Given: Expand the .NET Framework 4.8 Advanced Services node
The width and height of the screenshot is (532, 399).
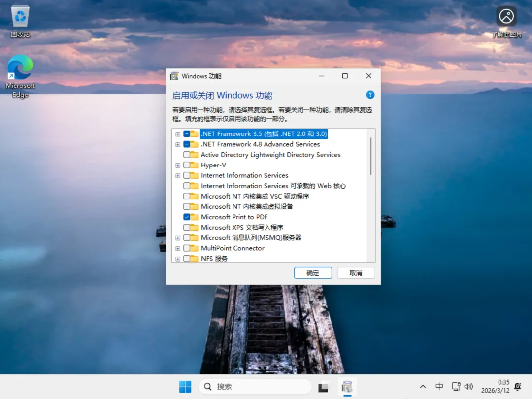Looking at the screenshot, I should [178, 145].
